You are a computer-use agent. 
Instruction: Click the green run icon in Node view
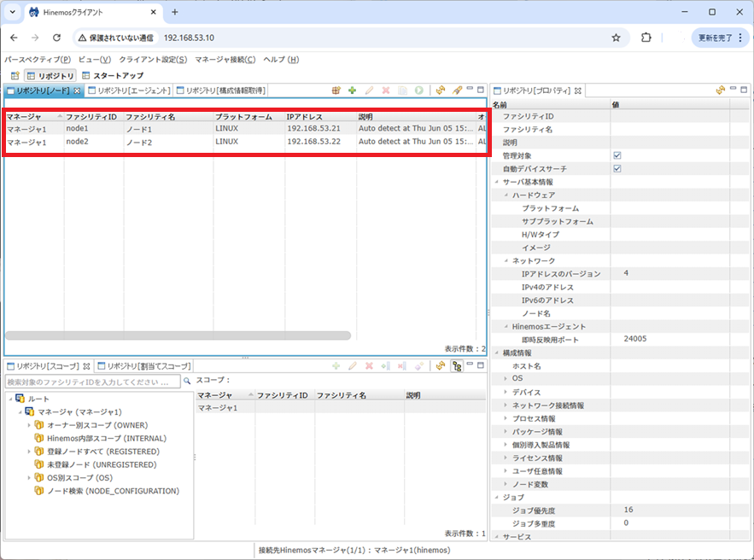(x=418, y=90)
